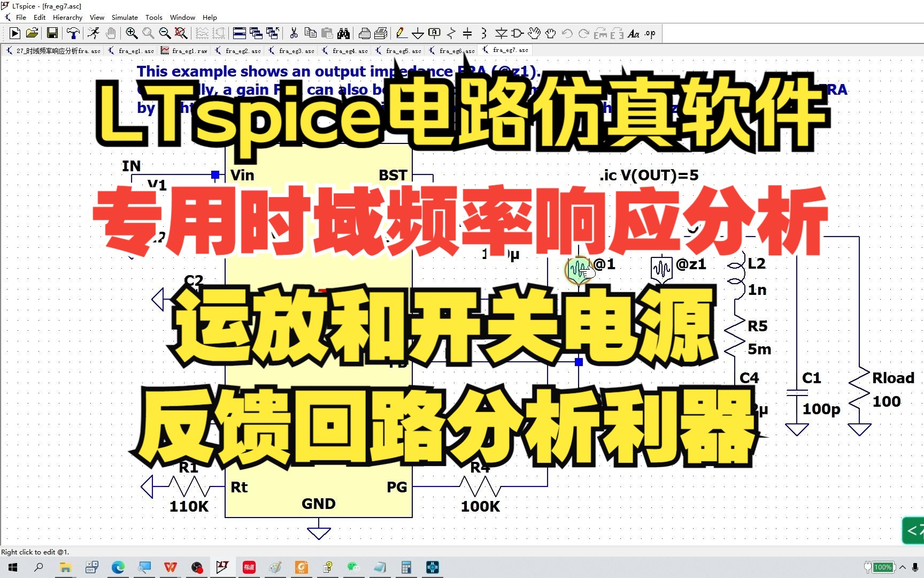Switch to the fra_eg3.asc tab
The height and width of the screenshot is (578, 924).
click(x=291, y=50)
